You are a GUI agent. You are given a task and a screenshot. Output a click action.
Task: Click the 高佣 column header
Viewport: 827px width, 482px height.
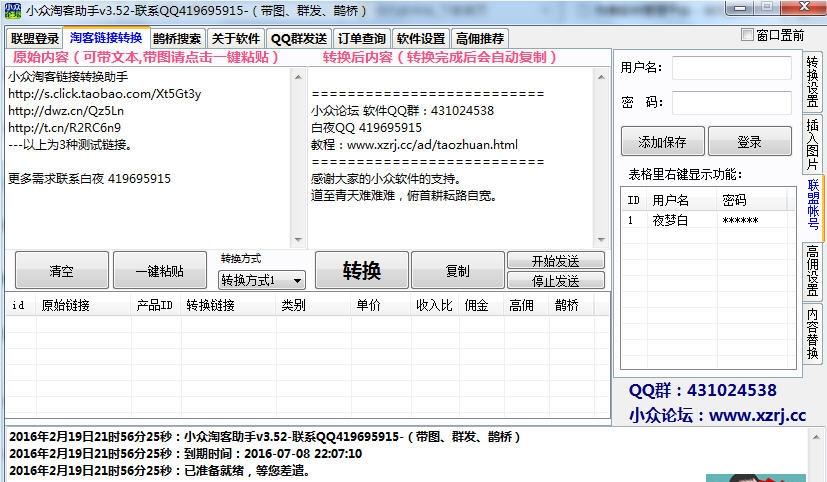coord(526,305)
